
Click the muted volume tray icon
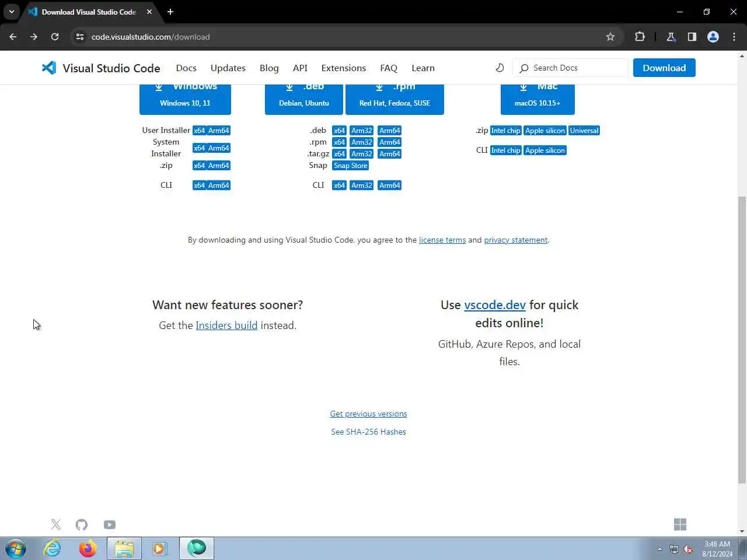click(x=688, y=549)
